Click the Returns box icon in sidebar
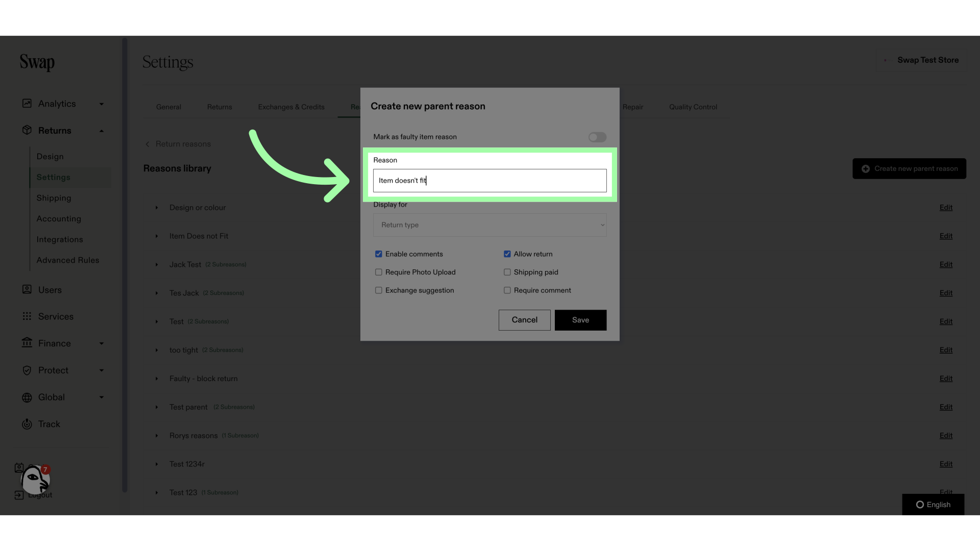Screen dimensions: 980x551 click(27, 130)
